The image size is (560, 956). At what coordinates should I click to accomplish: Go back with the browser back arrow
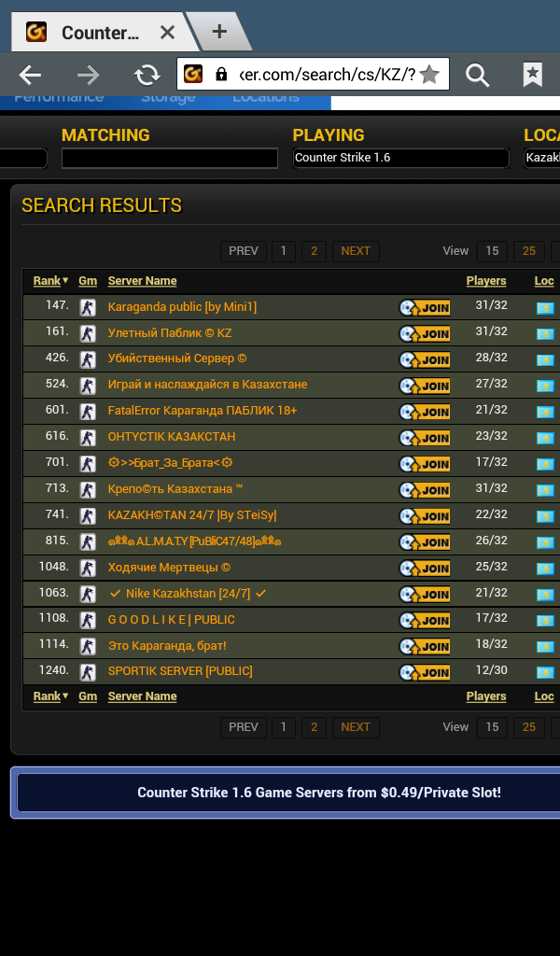(x=30, y=75)
